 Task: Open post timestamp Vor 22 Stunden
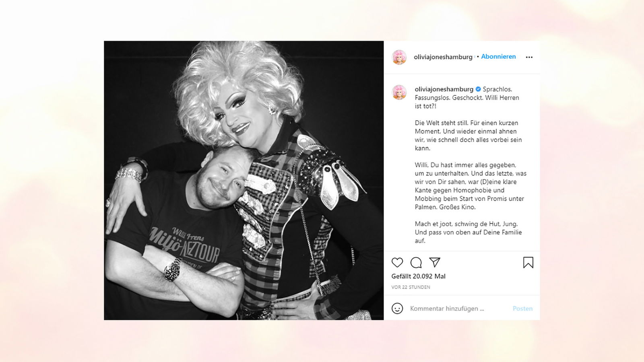click(x=411, y=287)
